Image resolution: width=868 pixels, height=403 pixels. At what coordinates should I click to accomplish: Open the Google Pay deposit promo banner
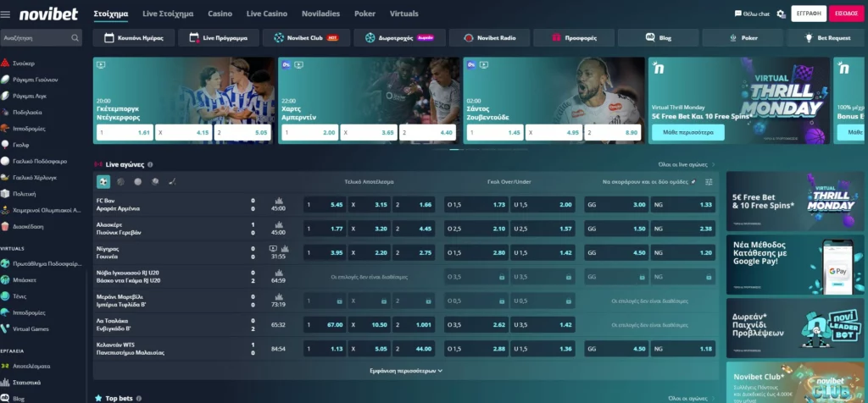click(x=795, y=264)
